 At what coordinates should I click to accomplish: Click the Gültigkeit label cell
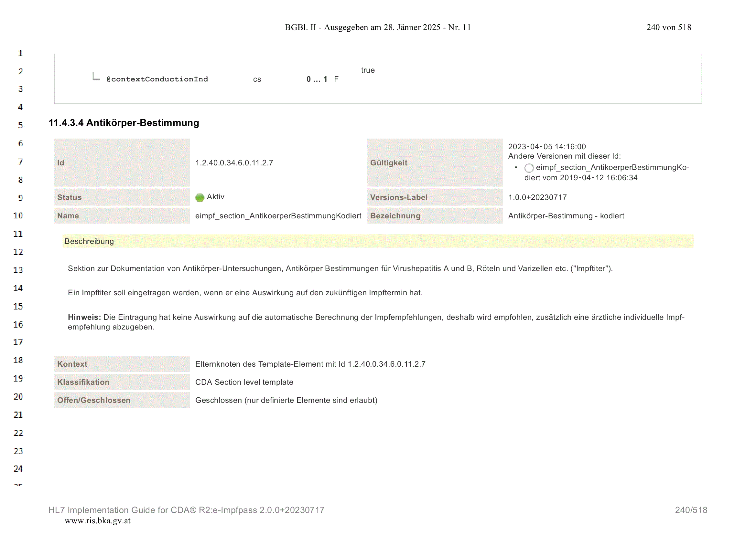pyautogui.click(x=435, y=162)
